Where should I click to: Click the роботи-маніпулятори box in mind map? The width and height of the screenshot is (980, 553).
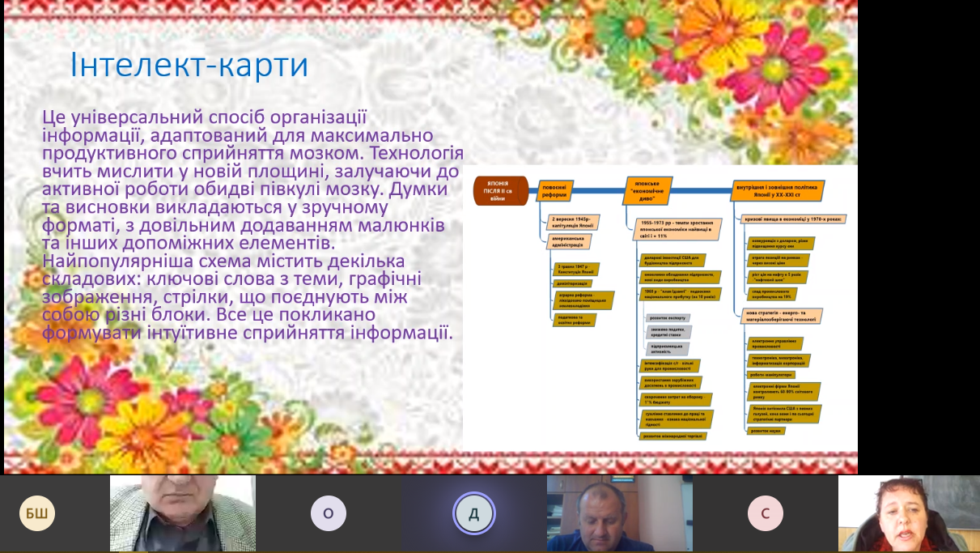tap(771, 375)
